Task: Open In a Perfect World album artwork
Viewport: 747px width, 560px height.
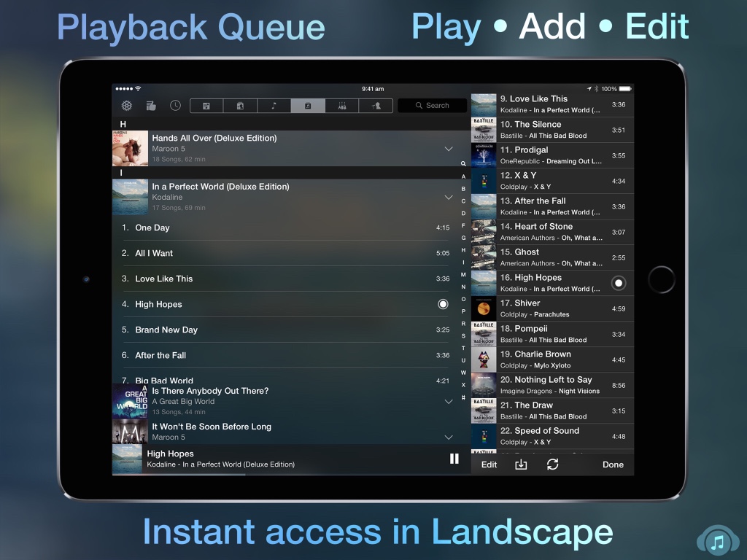Action: (x=130, y=197)
